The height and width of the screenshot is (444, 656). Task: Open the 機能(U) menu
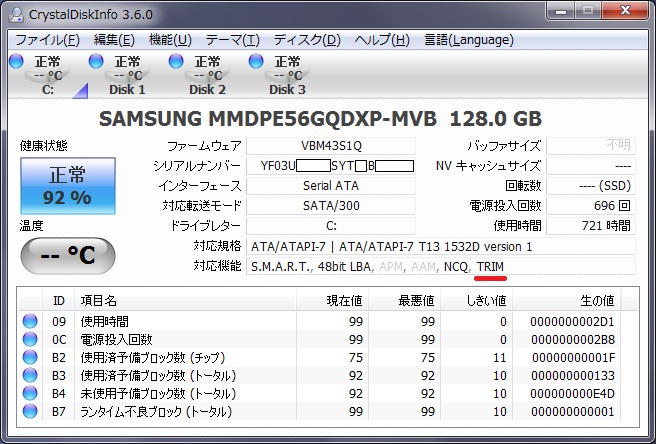pyautogui.click(x=170, y=40)
